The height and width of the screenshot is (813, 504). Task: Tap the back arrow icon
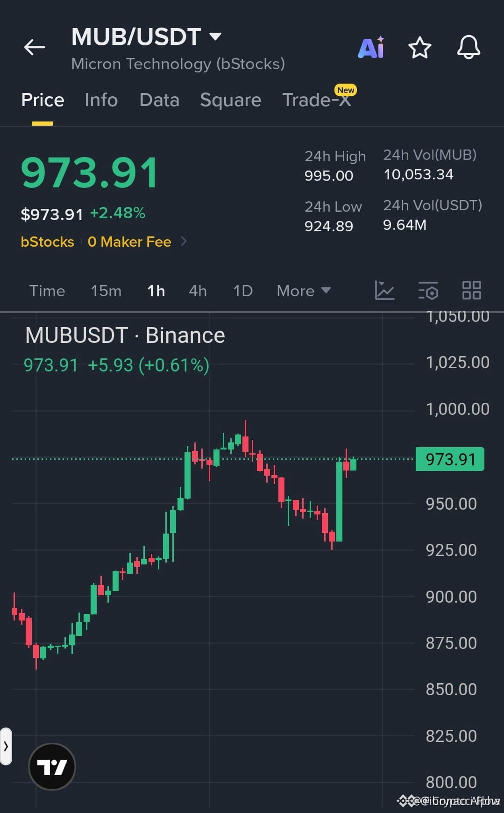(35, 47)
